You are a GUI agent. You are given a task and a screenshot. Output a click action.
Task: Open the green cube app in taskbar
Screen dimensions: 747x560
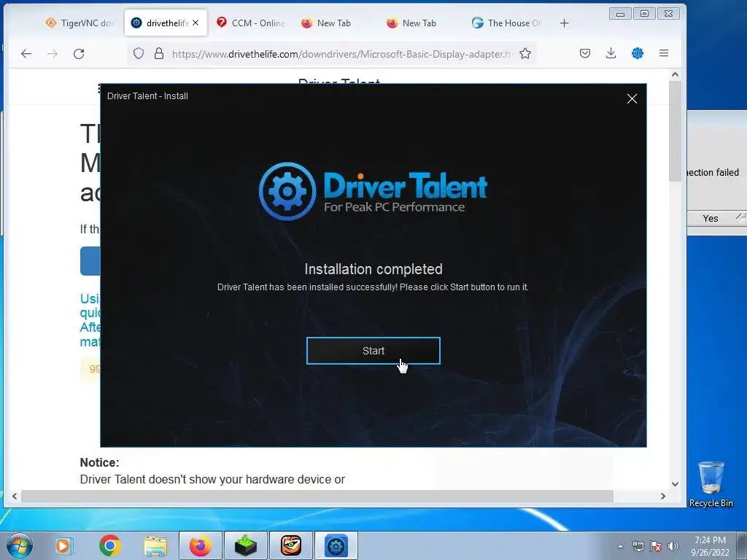click(245, 545)
